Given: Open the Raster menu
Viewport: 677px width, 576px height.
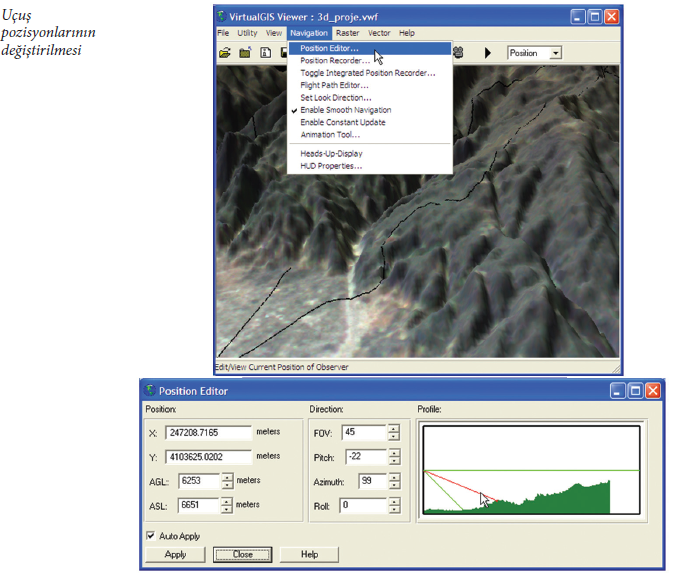Looking at the screenshot, I should tap(347, 33).
